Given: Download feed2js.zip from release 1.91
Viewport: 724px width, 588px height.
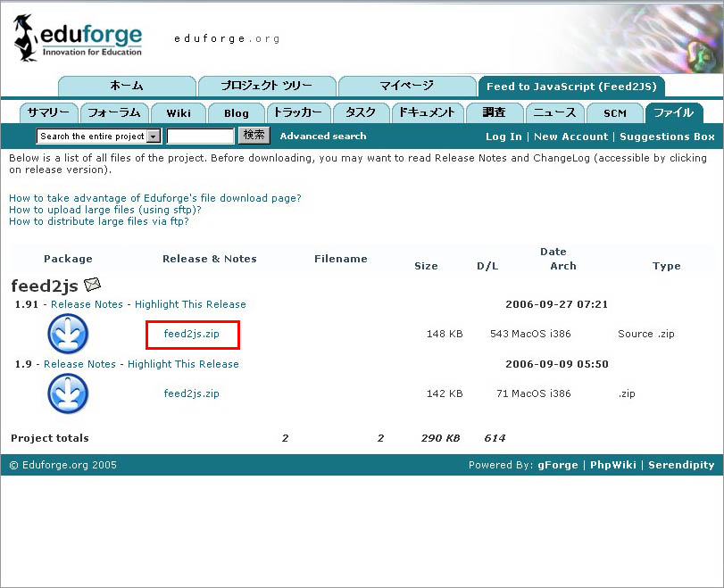Looking at the screenshot, I should [x=192, y=334].
